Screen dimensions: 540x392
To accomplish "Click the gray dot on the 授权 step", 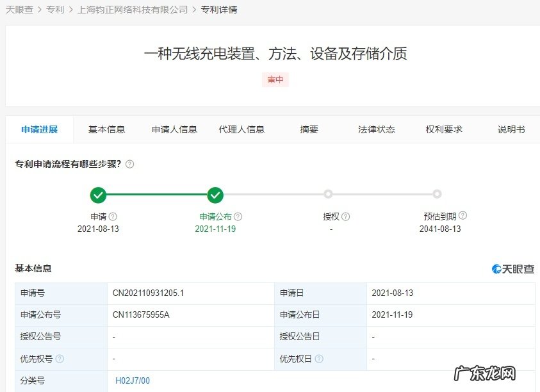I will [329, 194].
